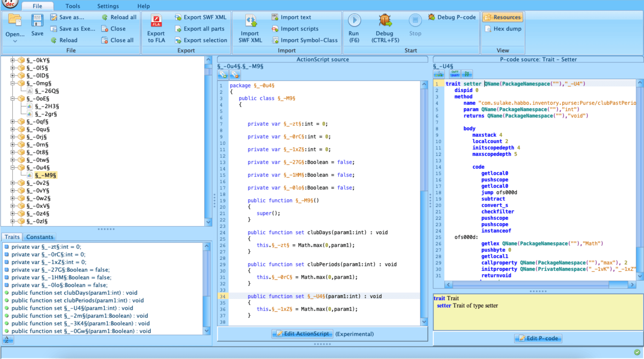Collapse the §_-0mg§ package node
Screen dimensions: 644x359
[13, 83]
